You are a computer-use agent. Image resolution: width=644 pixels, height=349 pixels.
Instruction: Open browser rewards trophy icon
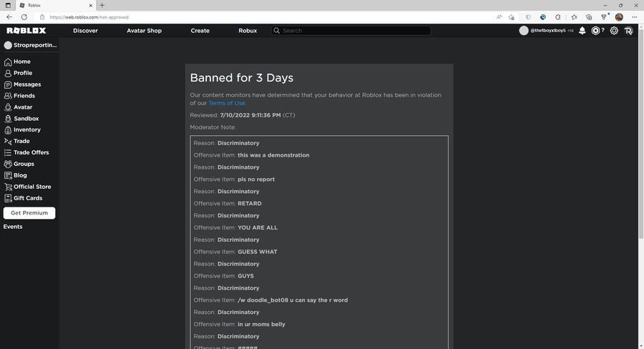(x=604, y=17)
